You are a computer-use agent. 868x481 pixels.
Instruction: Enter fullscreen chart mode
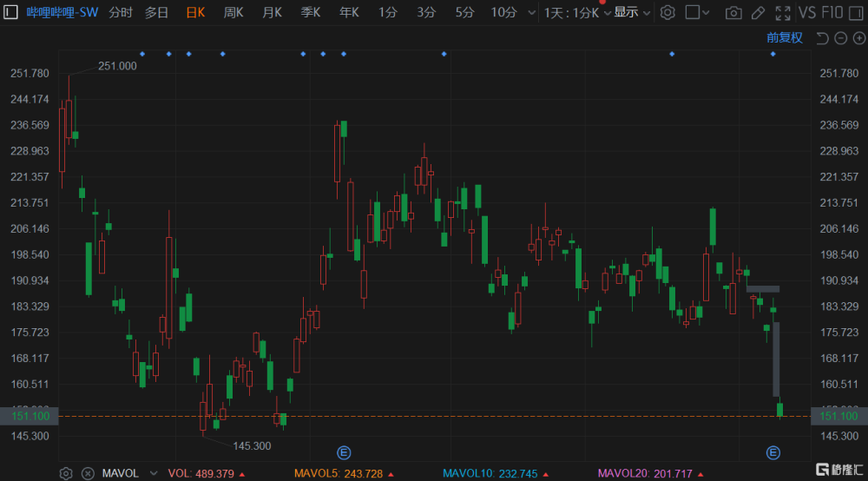click(783, 13)
